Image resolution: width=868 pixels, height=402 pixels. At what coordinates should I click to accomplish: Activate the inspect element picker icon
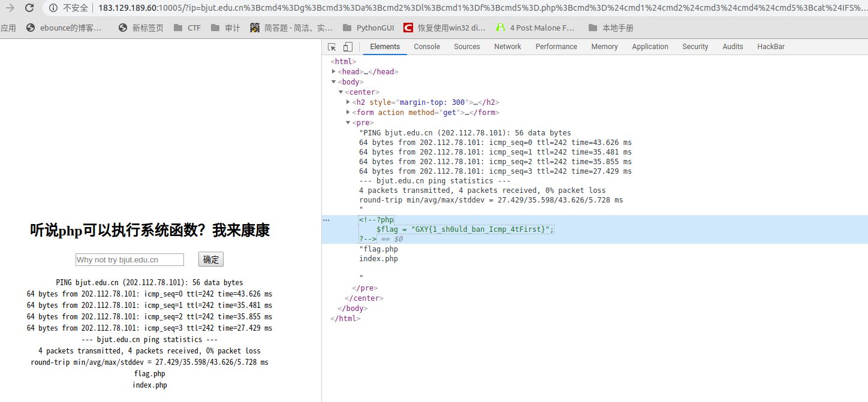click(x=331, y=47)
